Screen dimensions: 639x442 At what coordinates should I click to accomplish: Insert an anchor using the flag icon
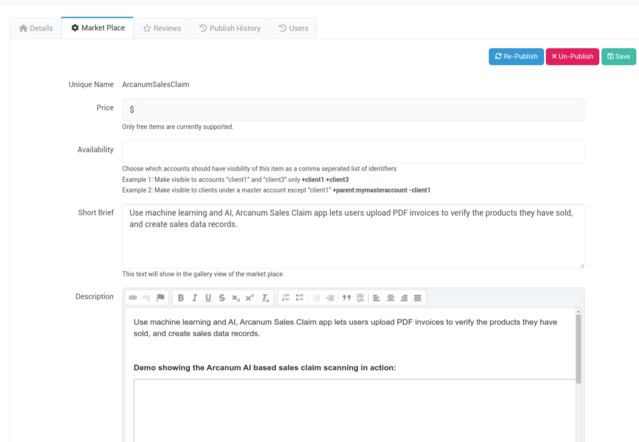[161, 298]
